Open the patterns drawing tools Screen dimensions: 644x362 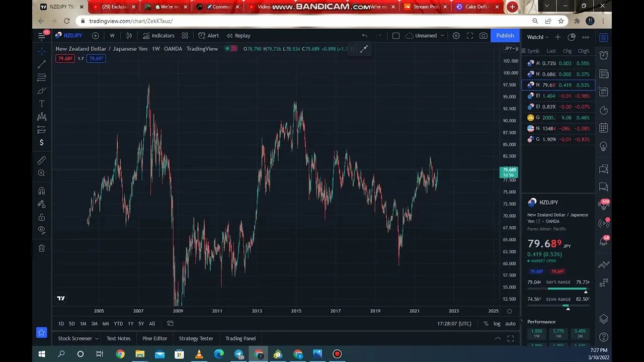pos(42,117)
